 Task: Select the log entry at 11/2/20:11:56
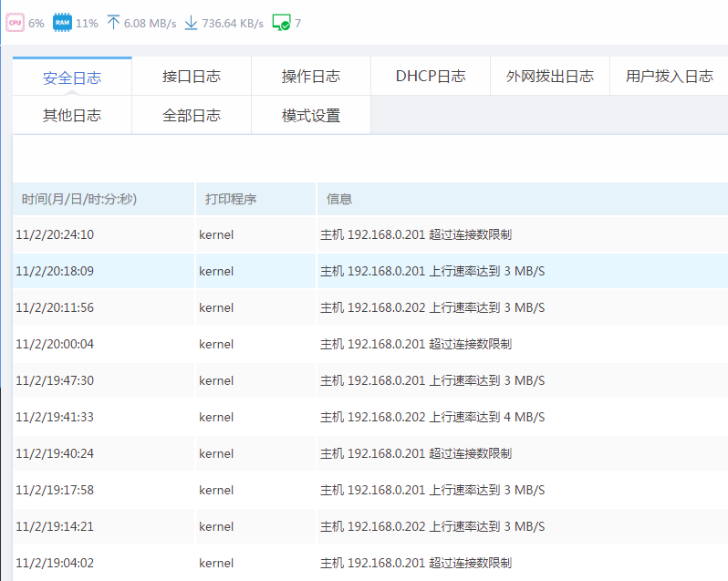tap(370, 307)
